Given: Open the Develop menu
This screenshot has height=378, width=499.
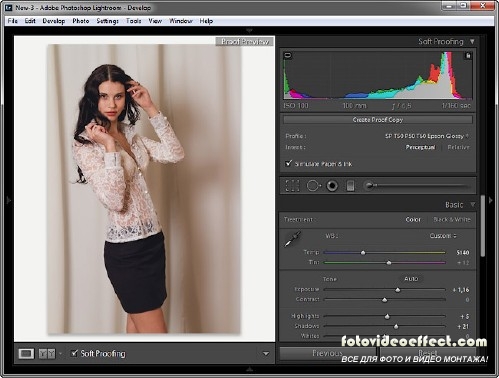Looking at the screenshot, I should click(x=54, y=21).
